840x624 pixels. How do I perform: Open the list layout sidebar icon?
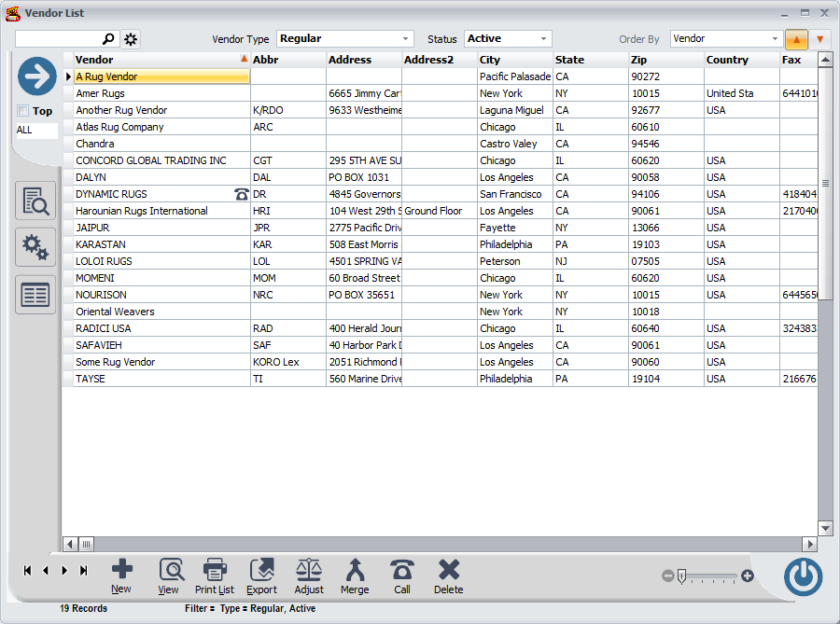click(x=35, y=295)
